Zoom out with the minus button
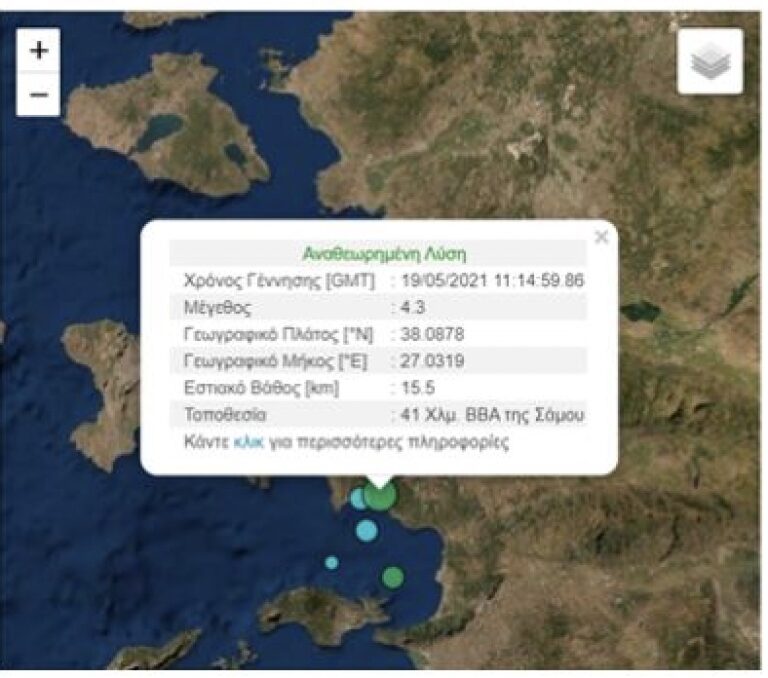The image size is (768, 678). click(x=39, y=95)
